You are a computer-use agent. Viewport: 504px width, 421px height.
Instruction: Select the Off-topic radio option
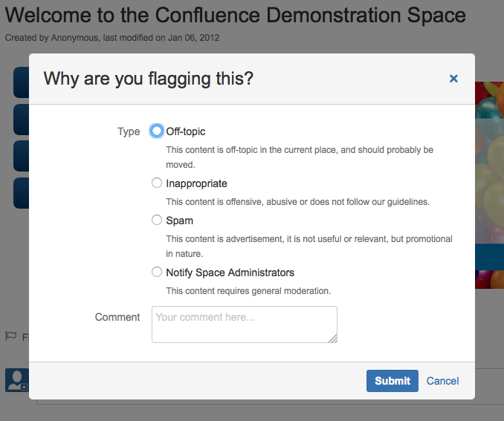tap(157, 131)
